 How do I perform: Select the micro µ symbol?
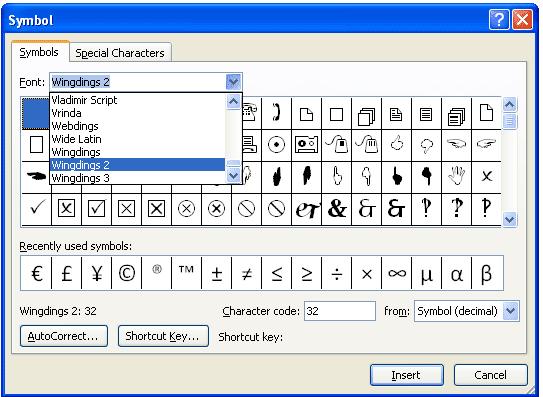(x=426, y=273)
